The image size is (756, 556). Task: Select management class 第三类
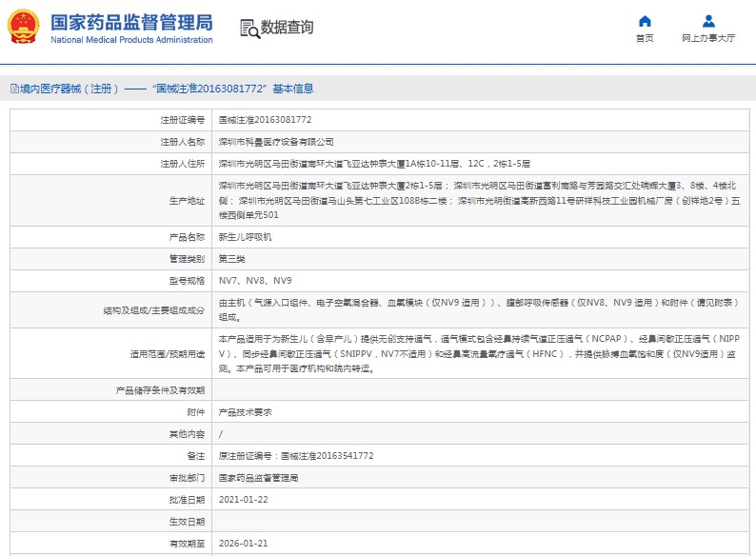[231, 259]
